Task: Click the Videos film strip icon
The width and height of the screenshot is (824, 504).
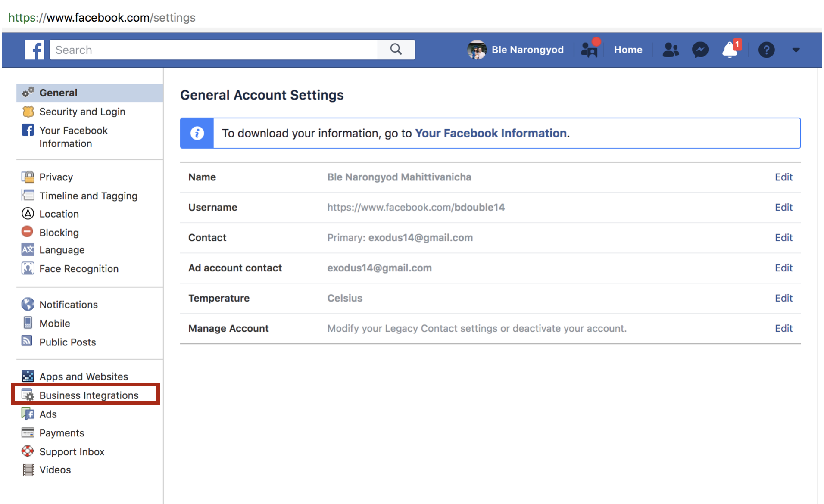Action: (x=28, y=470)
